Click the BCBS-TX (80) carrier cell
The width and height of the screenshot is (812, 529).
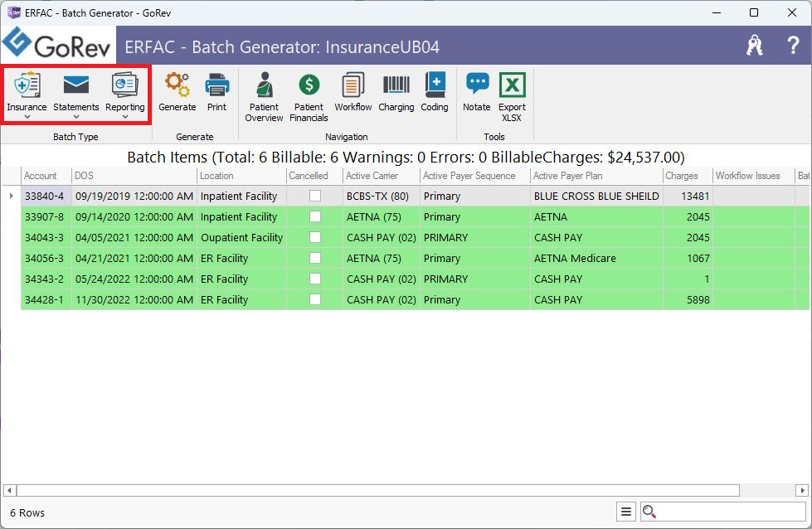(382, 196)
